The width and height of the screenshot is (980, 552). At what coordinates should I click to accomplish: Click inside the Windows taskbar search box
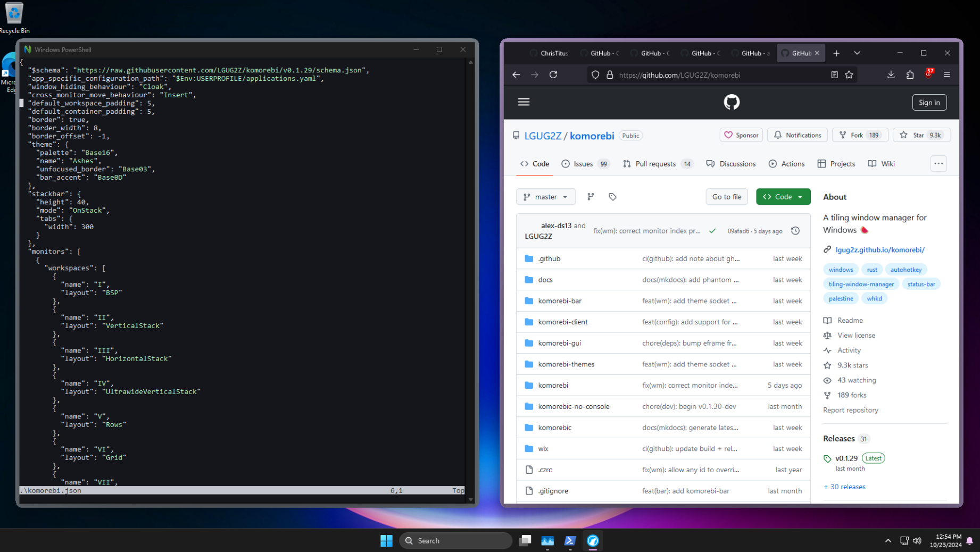tap(455, 540)
